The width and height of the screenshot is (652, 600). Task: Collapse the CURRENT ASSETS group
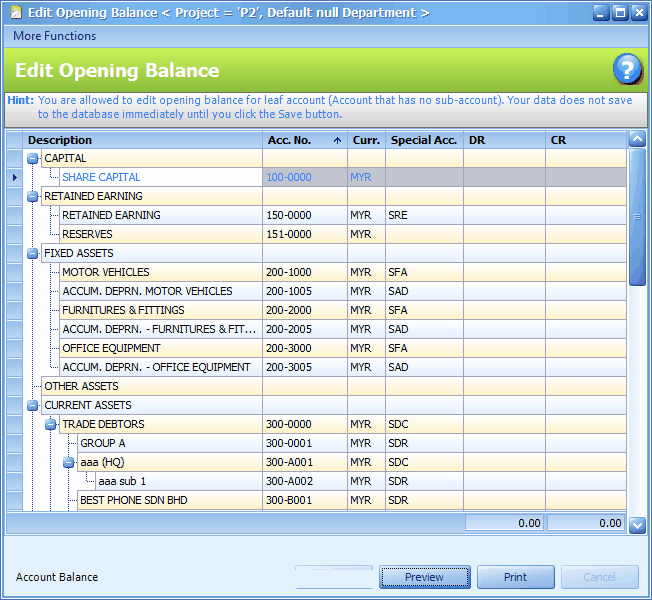click(x=32, y=405)
